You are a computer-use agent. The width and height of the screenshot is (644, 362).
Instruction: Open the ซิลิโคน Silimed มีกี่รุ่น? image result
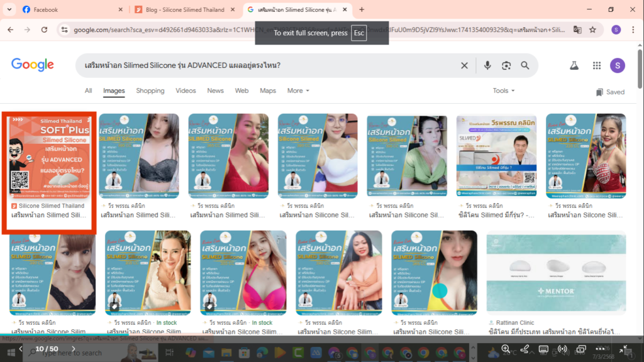pos(496,156)
